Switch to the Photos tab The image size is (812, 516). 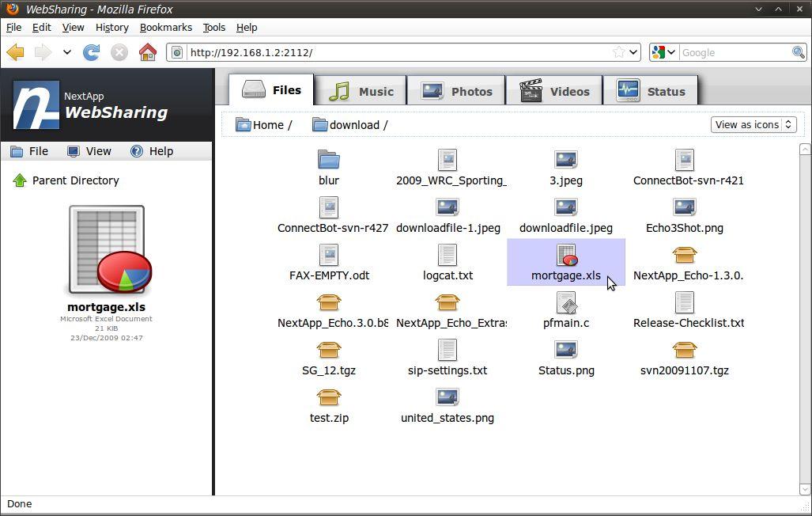[456, 91]
